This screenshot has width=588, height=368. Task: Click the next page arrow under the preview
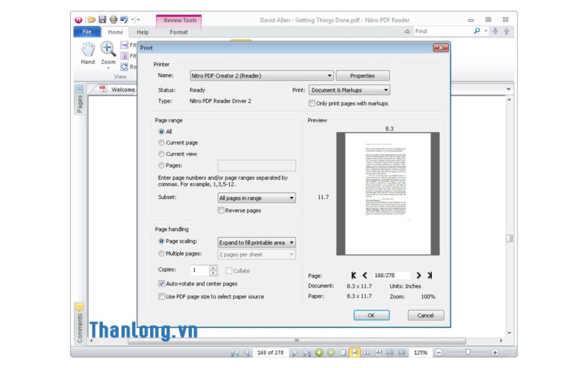click(419, 275)
